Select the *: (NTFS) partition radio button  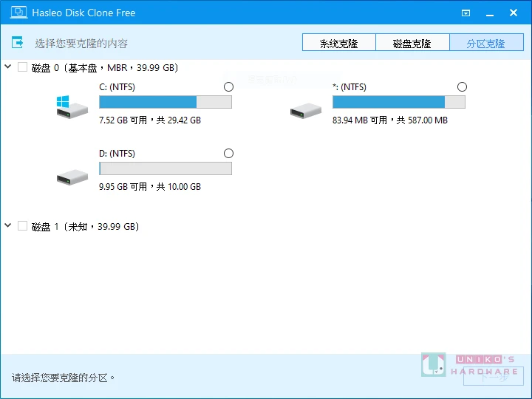(x=462, y=87)
